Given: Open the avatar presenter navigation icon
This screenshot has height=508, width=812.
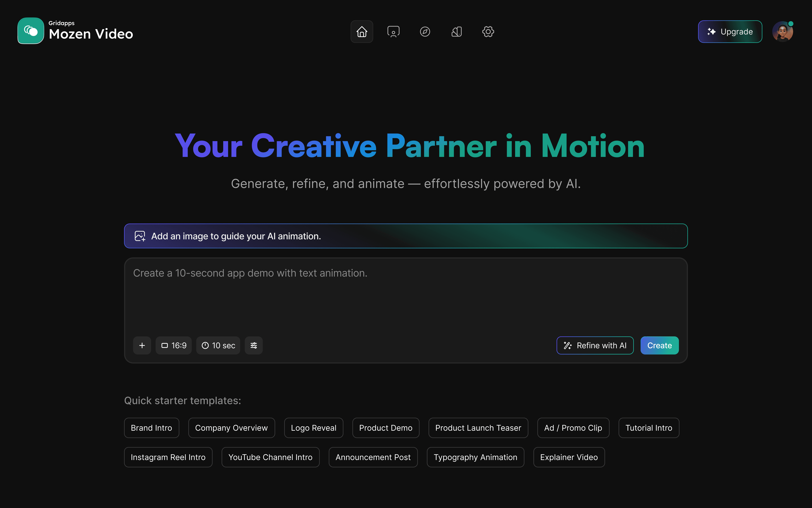Looking at the screenshot, I should 393,32.
